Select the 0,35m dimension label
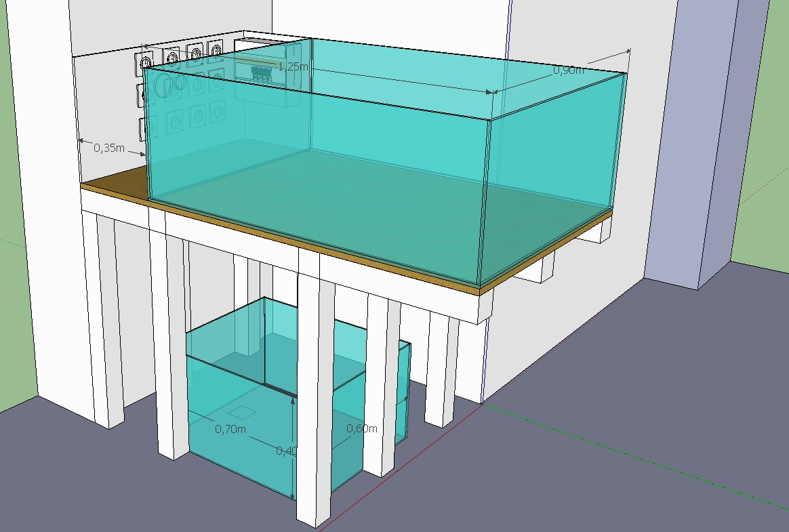789x532 pixels. point(109,148)
